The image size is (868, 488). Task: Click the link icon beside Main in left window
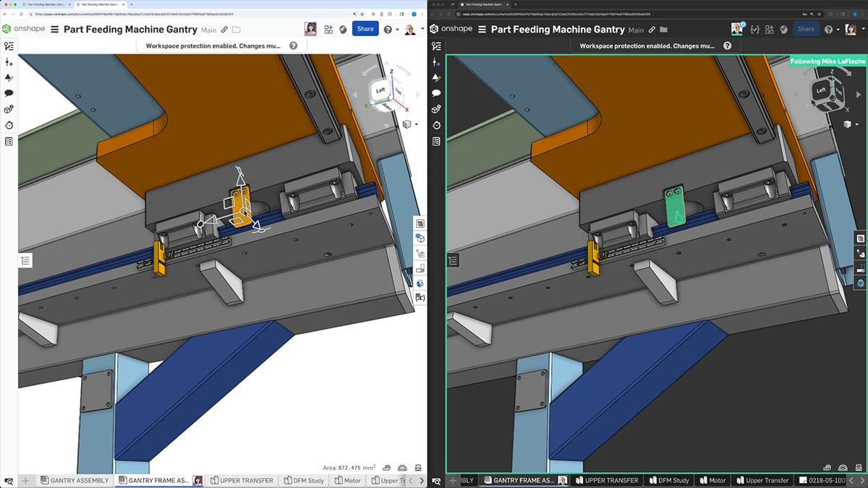[x=224, y=30]
